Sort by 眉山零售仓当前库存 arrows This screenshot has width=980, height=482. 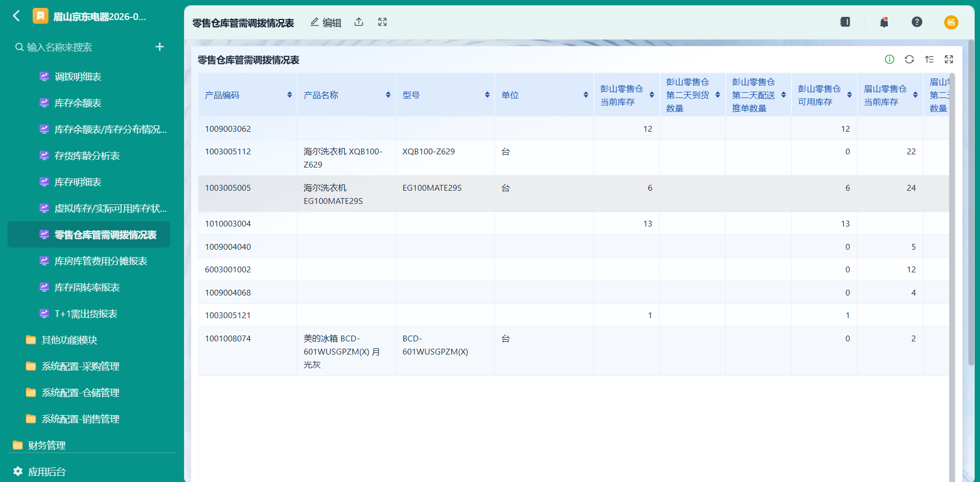point(915,95)
